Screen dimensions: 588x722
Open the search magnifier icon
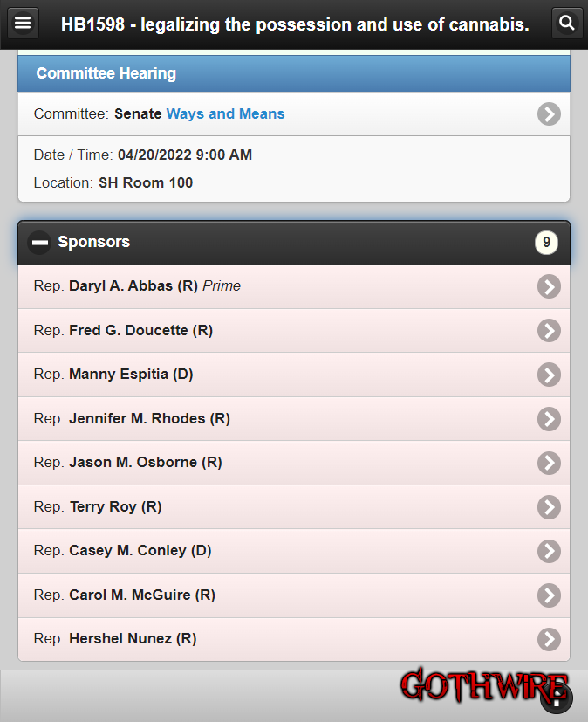tap(567, 23)
